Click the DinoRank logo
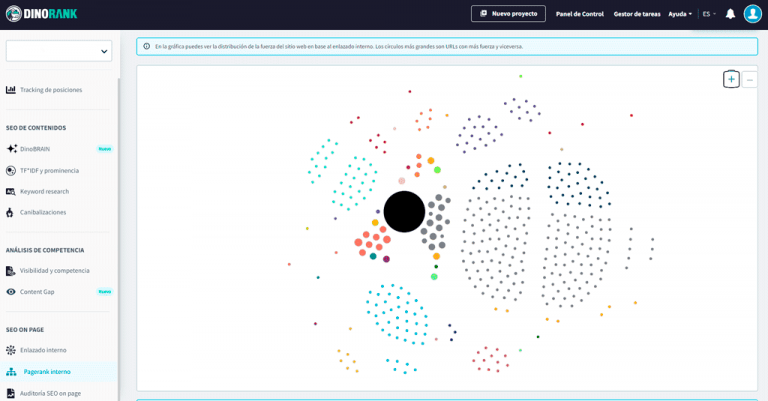 click(42, 14)
